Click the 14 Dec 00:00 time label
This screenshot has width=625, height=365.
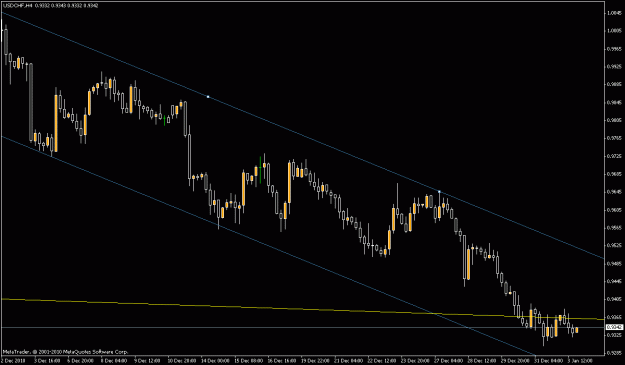pos(214,360)
